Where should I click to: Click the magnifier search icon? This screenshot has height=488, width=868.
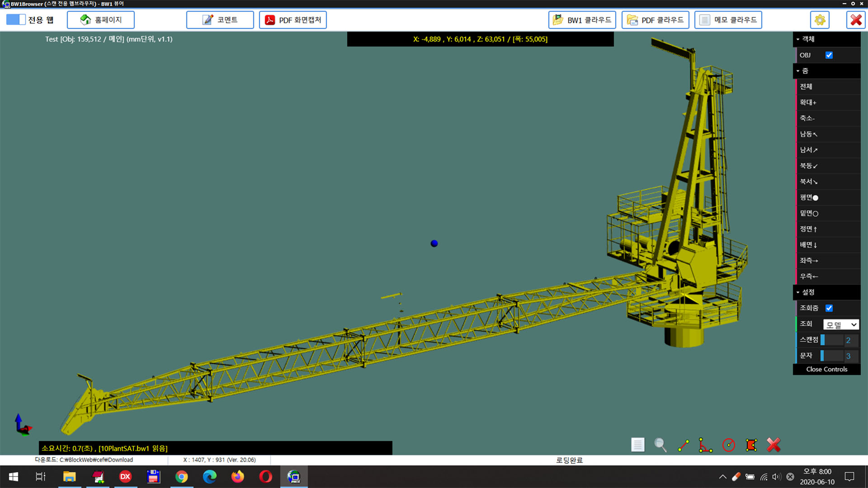[660, 445]
